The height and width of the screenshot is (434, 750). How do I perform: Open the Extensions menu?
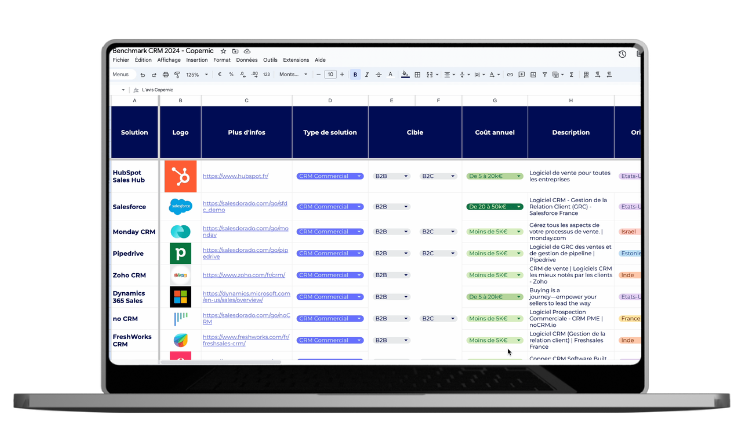(x=296, y=60)
